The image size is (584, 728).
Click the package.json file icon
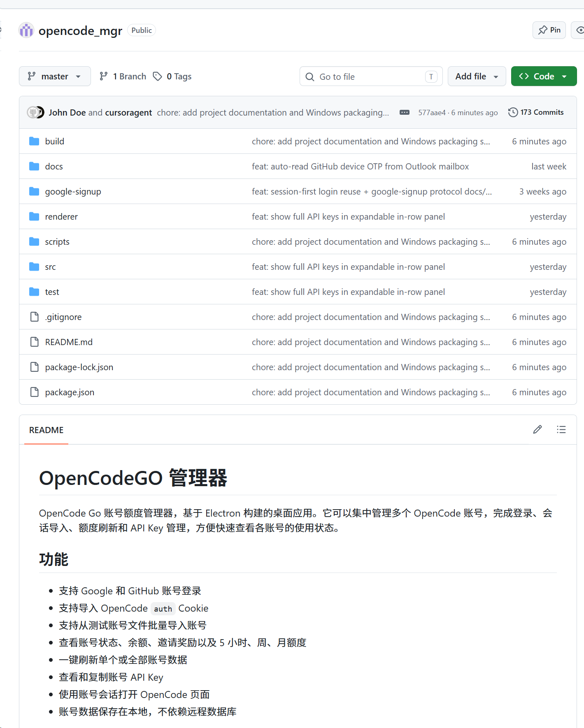click(x=35, y=392)
